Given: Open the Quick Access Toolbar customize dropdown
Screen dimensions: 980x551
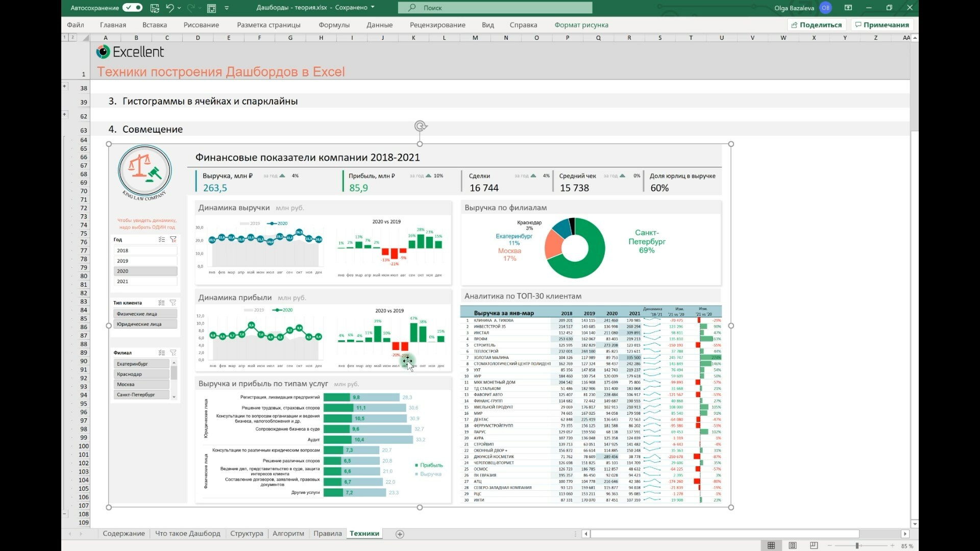Looking at the screenshot, I should [227, 8].
